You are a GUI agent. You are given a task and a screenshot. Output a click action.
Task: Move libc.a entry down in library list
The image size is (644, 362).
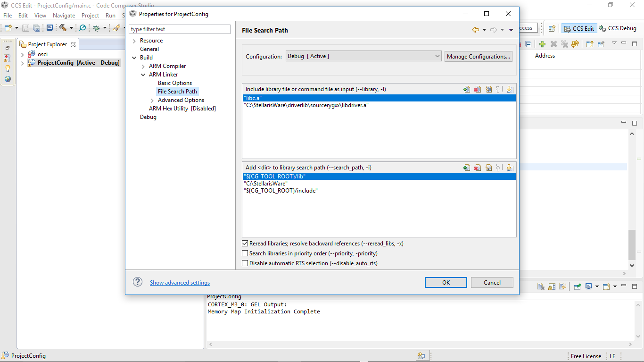509,89
